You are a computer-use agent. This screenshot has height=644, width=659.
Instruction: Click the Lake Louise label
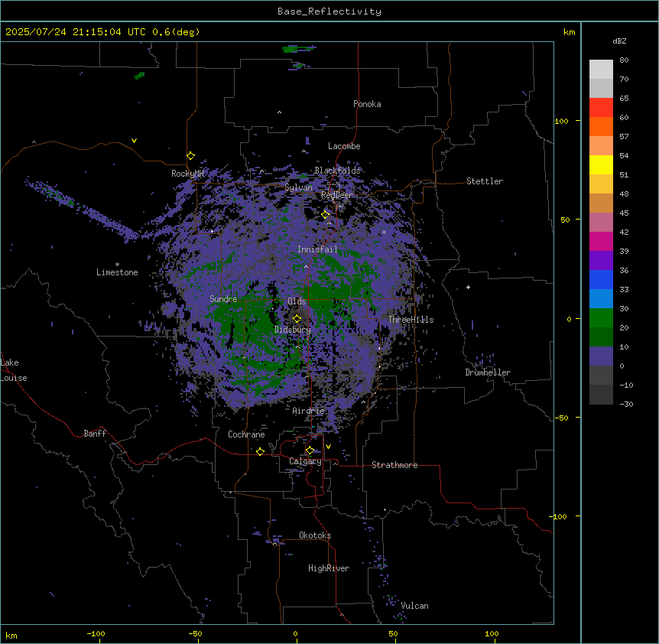click(x=14, y=370)
